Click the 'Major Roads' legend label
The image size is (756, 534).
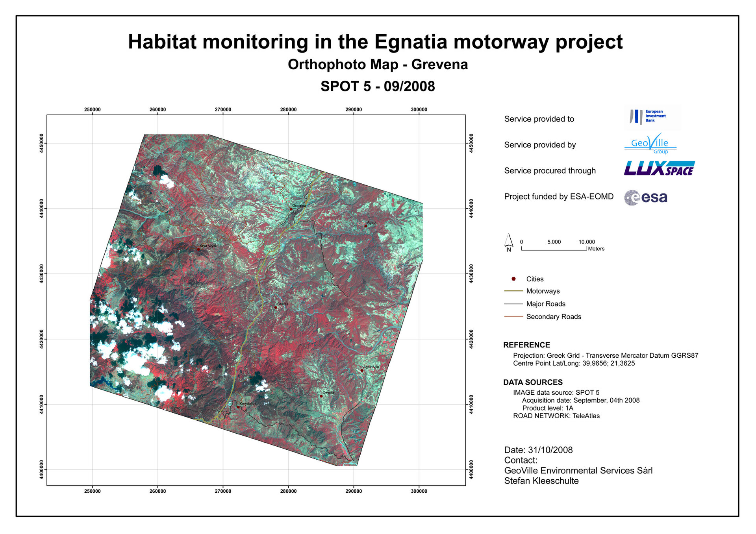[x=546, y=304]
